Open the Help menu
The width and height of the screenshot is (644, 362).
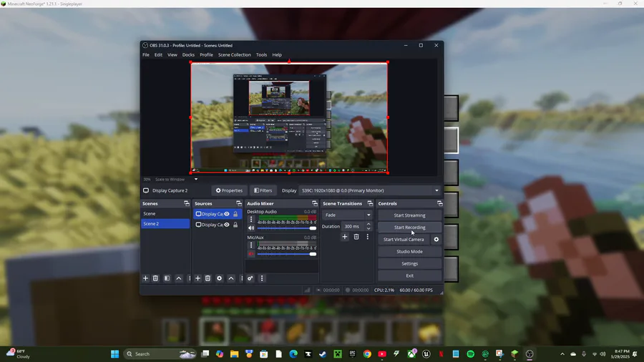point(277,54)
